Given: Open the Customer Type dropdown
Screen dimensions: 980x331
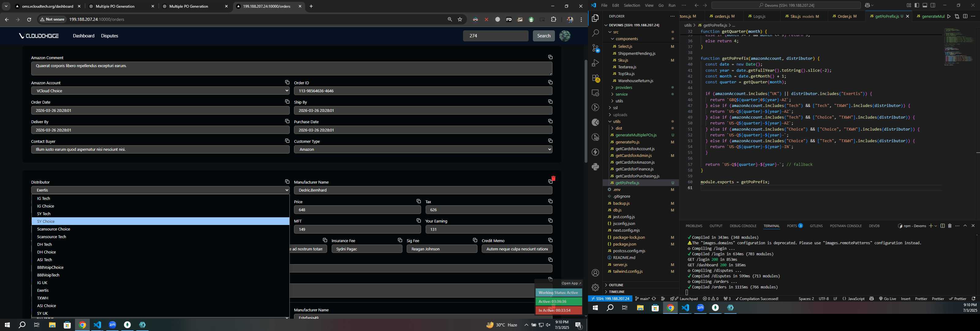Looking at the screenshot, I should [x=423, y=149].
